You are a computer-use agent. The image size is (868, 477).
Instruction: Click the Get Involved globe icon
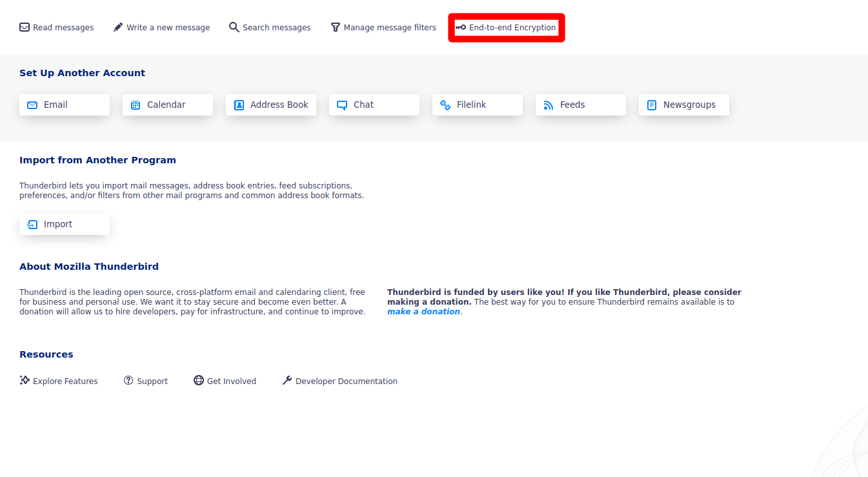click(199, 381)
